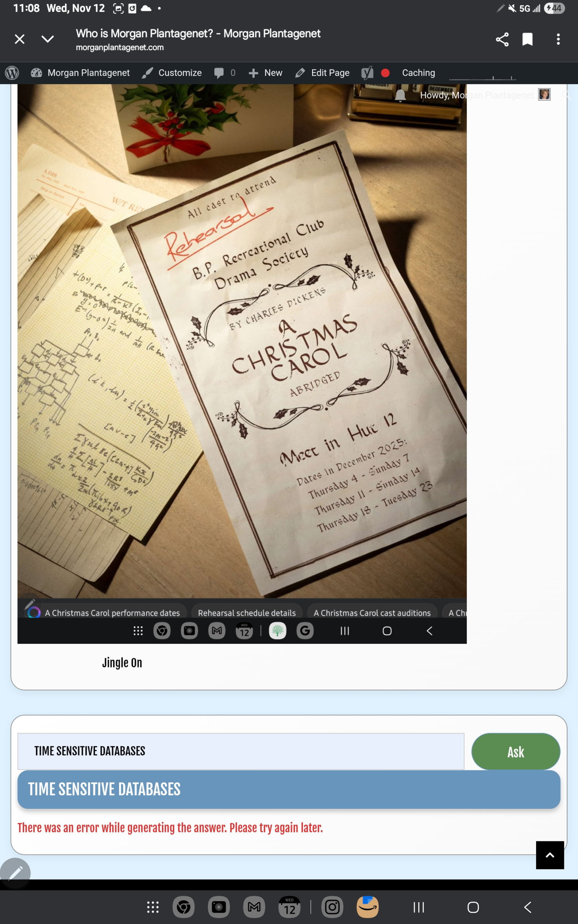Close the custom tab with X
Screen dimensions: 578x924
tap(19, 39)
